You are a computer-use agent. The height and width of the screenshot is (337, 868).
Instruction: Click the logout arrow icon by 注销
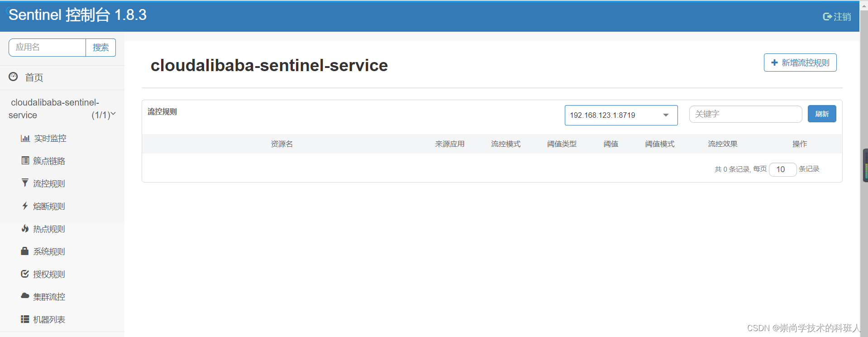[x=827, y=17]
